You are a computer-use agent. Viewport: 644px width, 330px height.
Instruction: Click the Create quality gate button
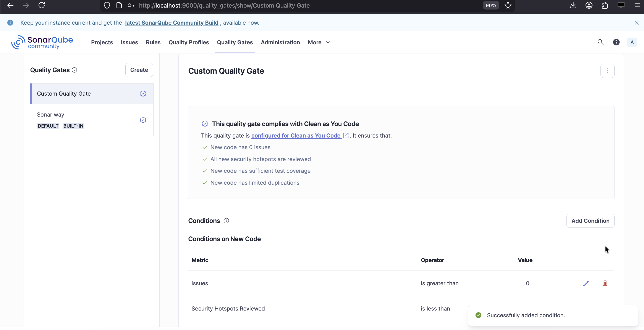tap(139, 70)
